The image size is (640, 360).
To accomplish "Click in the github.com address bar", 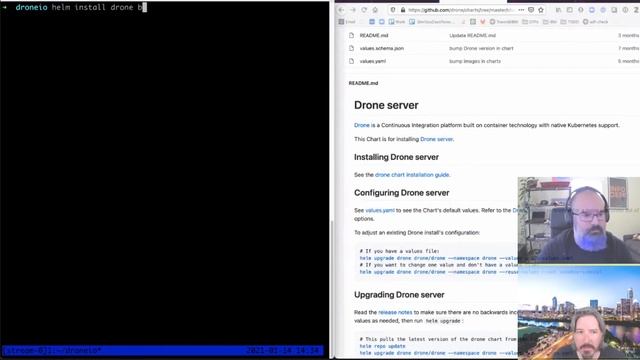I will pyautogui.click(x=461, y=10).
